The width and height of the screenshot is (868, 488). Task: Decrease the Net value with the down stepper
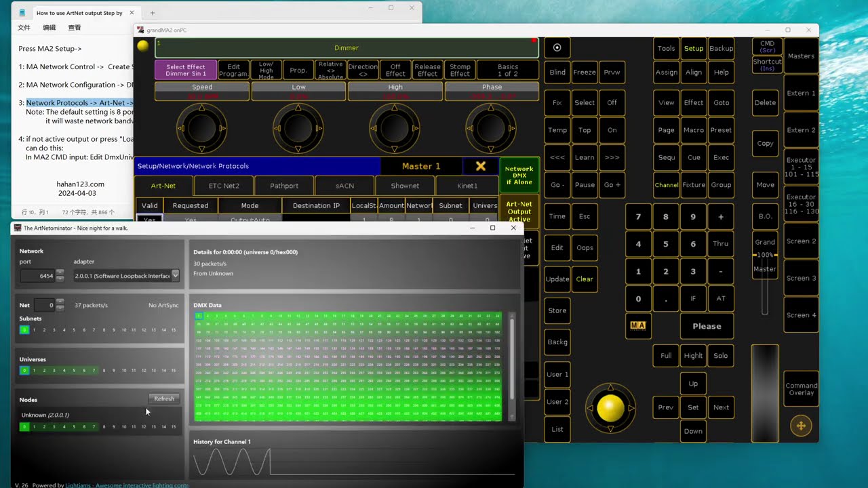point(60,308)
